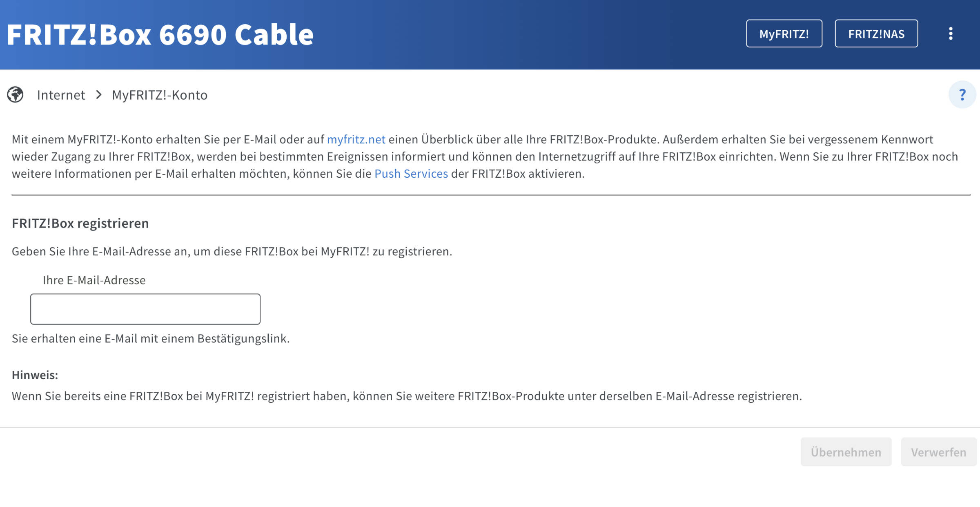Screen dimensions: 980x507
Task: Click the Übernehmen button
Action: click(846, 452)
